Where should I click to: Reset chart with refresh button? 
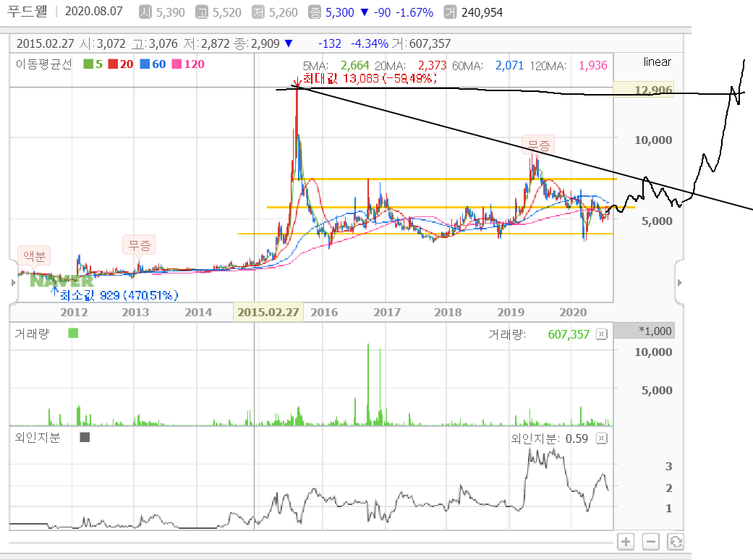pos(676,542)
